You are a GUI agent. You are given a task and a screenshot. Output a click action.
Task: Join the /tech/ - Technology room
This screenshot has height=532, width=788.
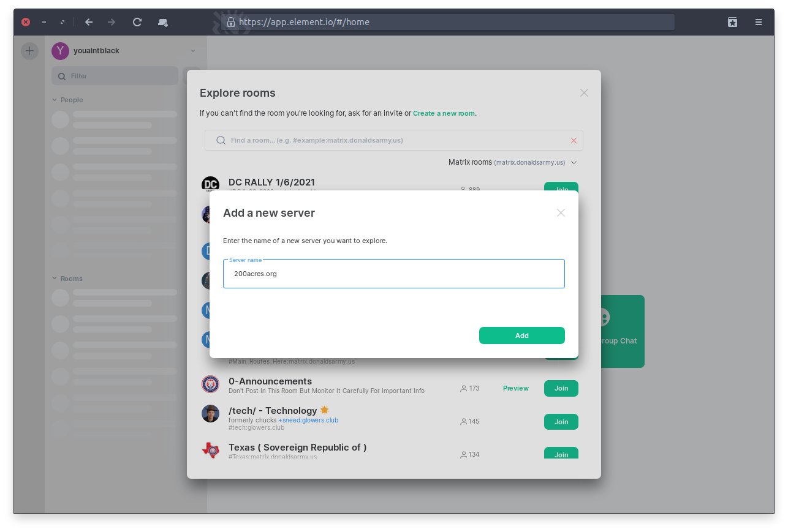[x=561, y=422]
